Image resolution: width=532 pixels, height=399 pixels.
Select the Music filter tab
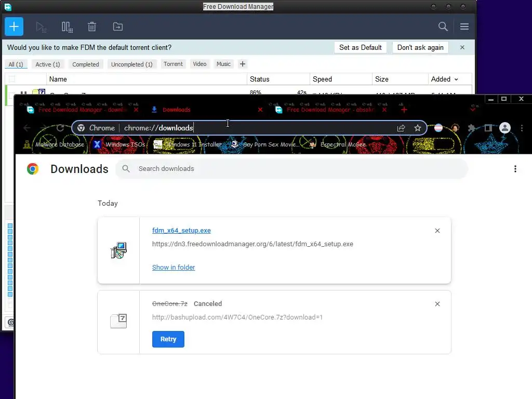click(223, 64)
